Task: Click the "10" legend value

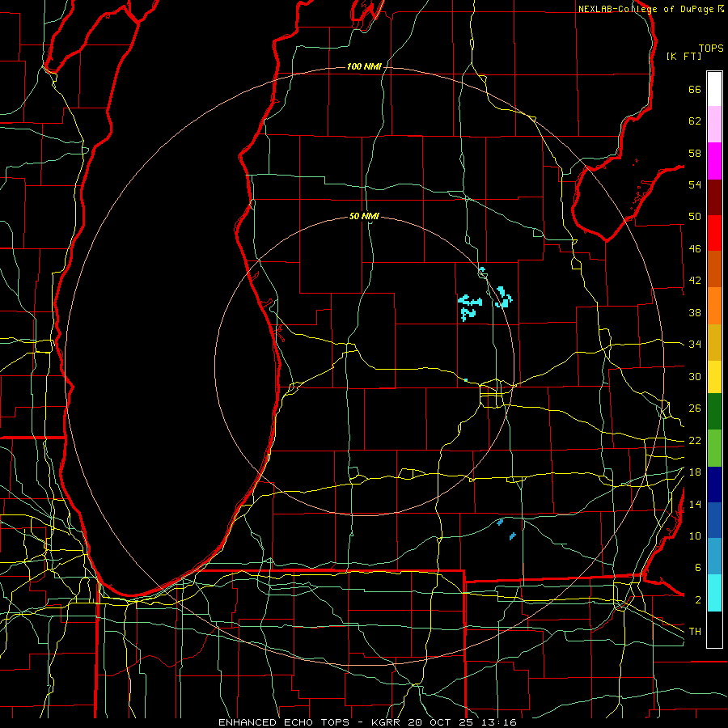Action: coord(695,535)
